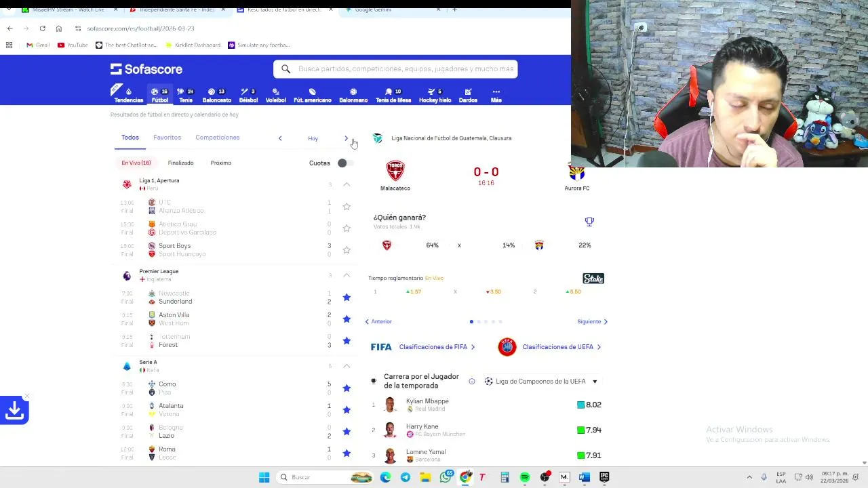This screenshot has height=488, width=868.
Task: Favorite the UTC vs Alianza Atlético match
Action: [x=347, y=207]
